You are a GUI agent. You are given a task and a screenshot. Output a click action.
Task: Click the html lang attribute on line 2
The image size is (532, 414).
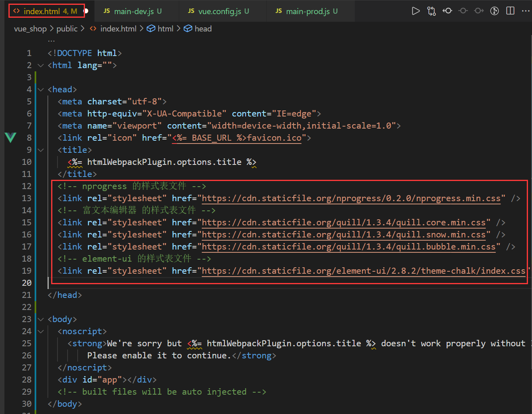coord(95,65)
